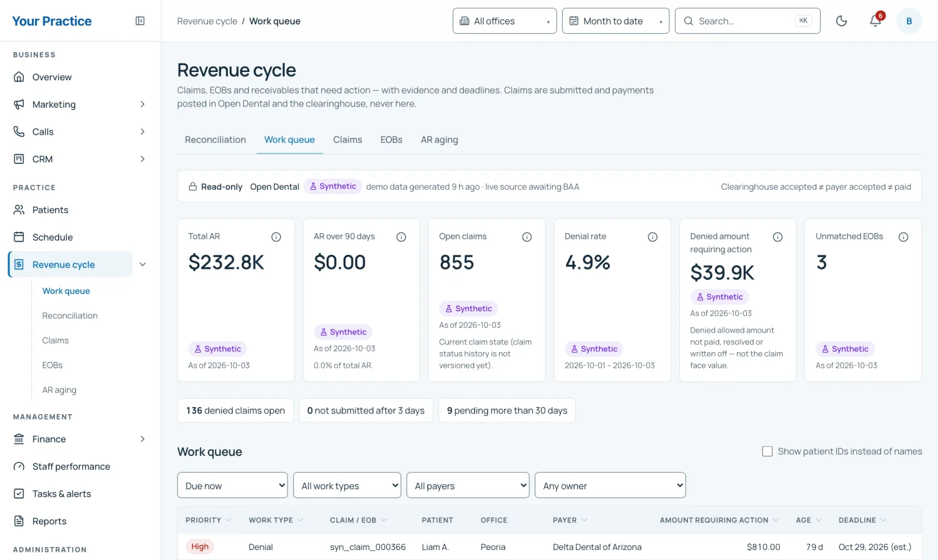The width and height of the screenshot is (938, 560).
Task: Sort by Amount Requiring Action column
Action: point(719,520)
